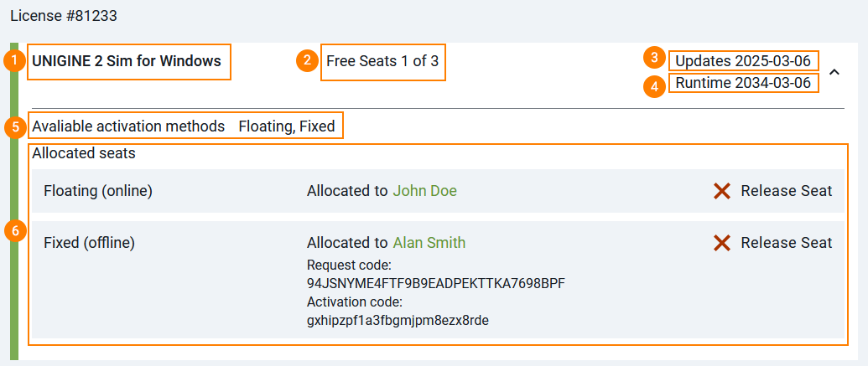Click the UNIGINE 2 Sim for Windows title
This screenshot has width=868, height=366.
[x=127, y=60]
